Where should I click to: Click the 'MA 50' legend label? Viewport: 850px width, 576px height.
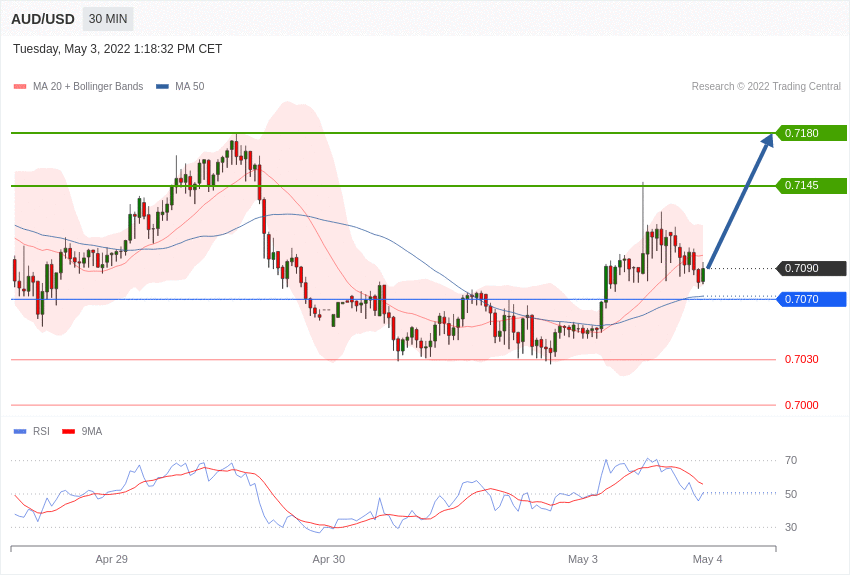189,87
